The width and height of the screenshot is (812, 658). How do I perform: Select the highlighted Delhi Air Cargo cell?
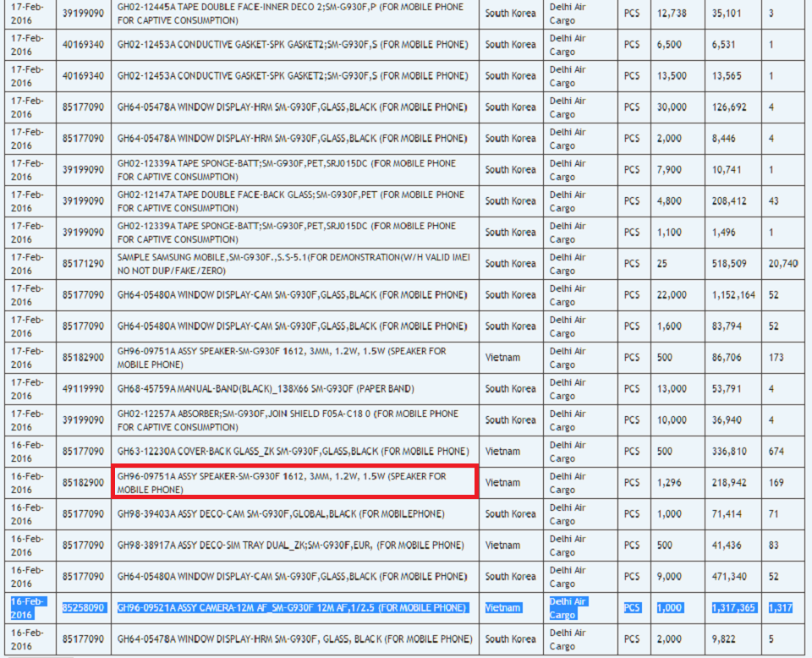(580, 608)
